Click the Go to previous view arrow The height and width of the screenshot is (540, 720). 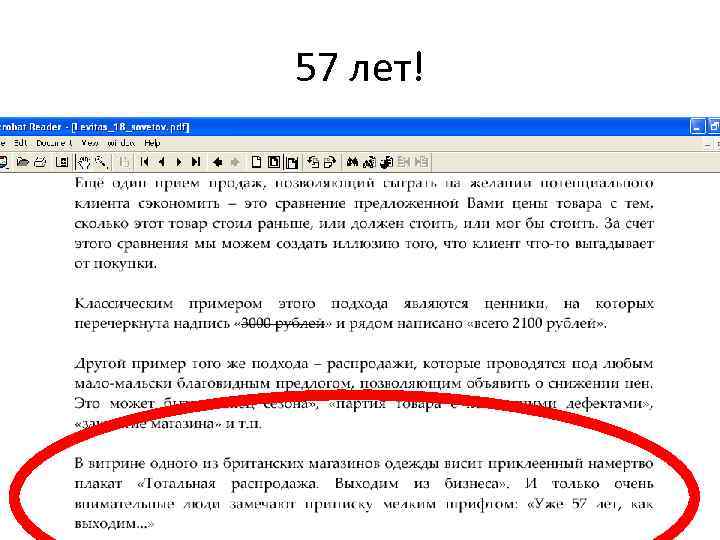pos(218,162)
